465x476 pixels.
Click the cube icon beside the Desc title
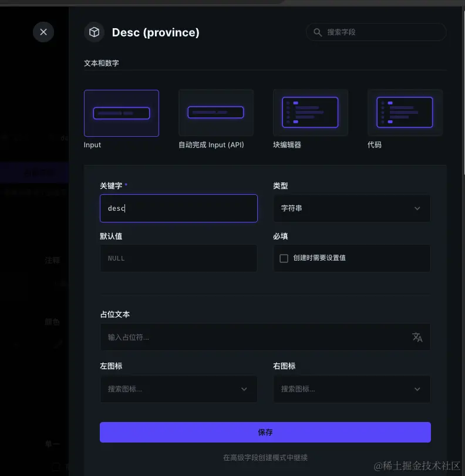point(94,32)
